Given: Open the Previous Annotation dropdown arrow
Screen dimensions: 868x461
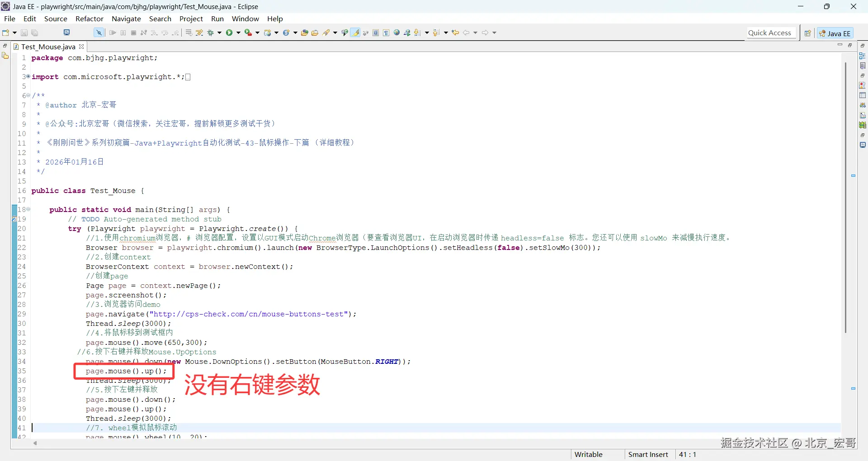Looking at the screenshot, I should pyautogui.click(x=446, y=33).
